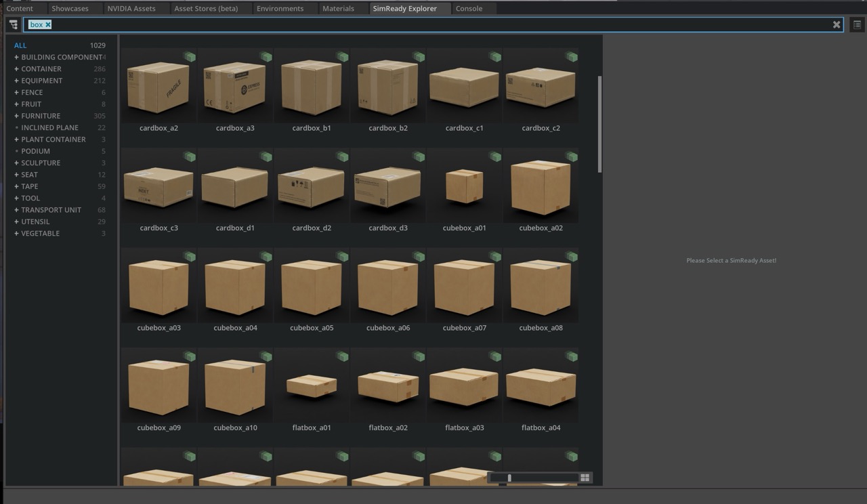
Task: Click green SimReady badge on cardbox_d2
Action: [x=343, y=156]
